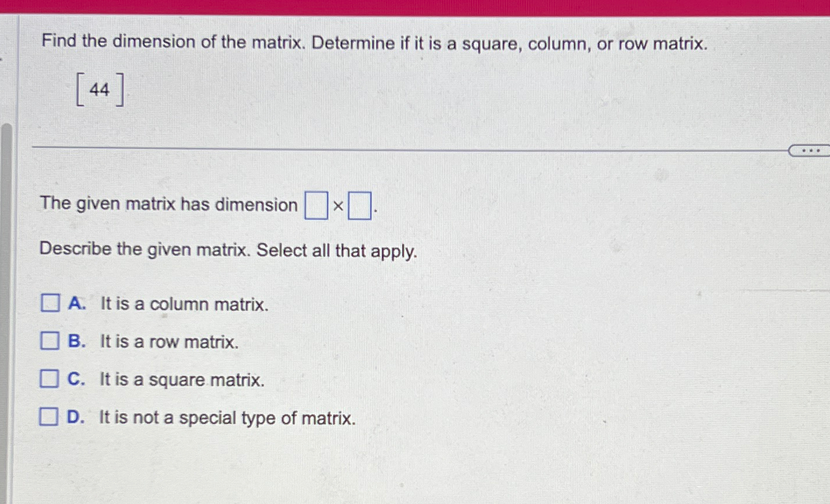This screenshot has width=830, height=504.
Task: Check option A, it is a column matrix
Action: point(50,303)
